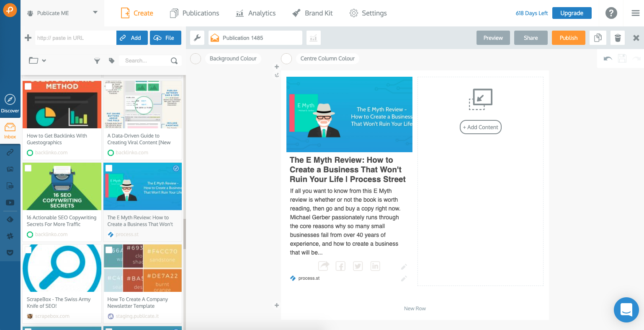This screenshot has height=330, width=644.
Task: Pick the Background Colour swatch
Action: pos(196,59)
